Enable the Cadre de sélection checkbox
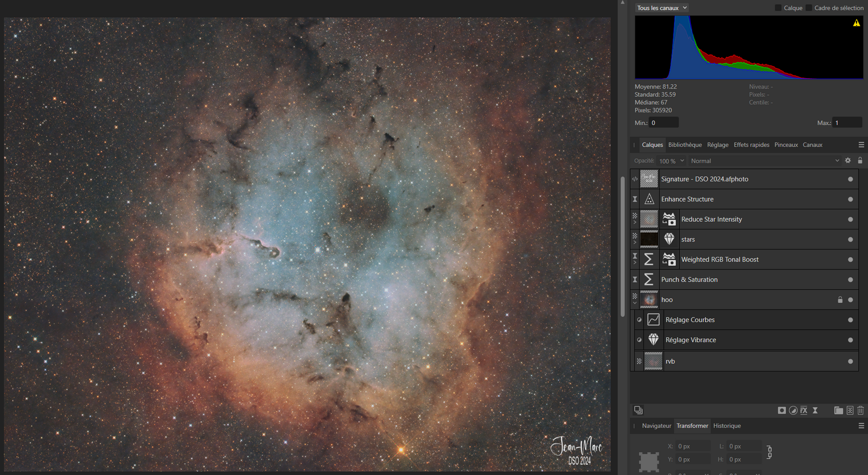The image size is (868, 475). pos(809,8)
